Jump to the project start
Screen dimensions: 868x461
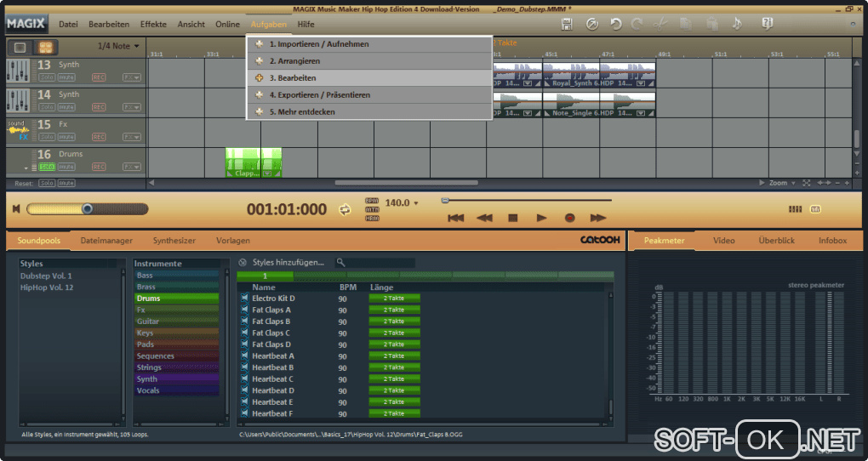coord(455,218)
